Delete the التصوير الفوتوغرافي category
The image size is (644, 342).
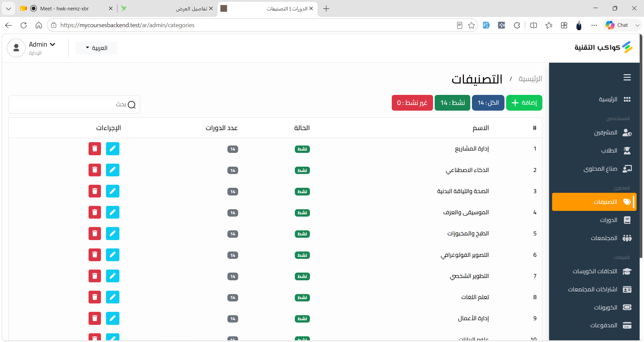click(95, 255)
